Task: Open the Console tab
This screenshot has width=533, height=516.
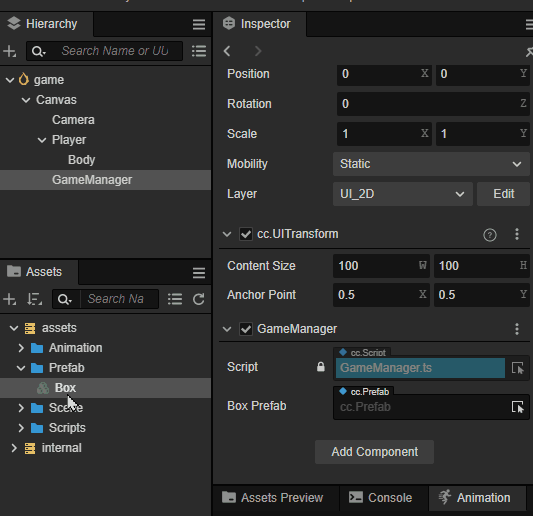Action: coord(384,498)
